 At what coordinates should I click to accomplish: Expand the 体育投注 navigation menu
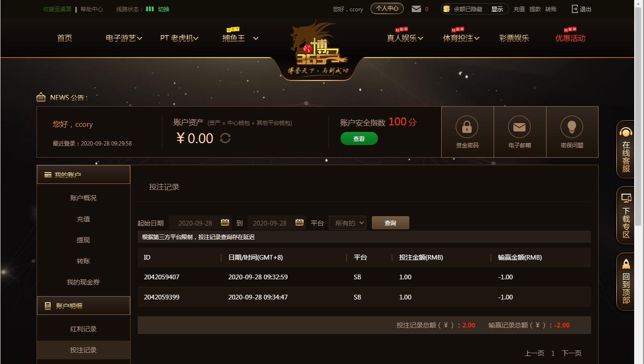(x=461, y=38)
